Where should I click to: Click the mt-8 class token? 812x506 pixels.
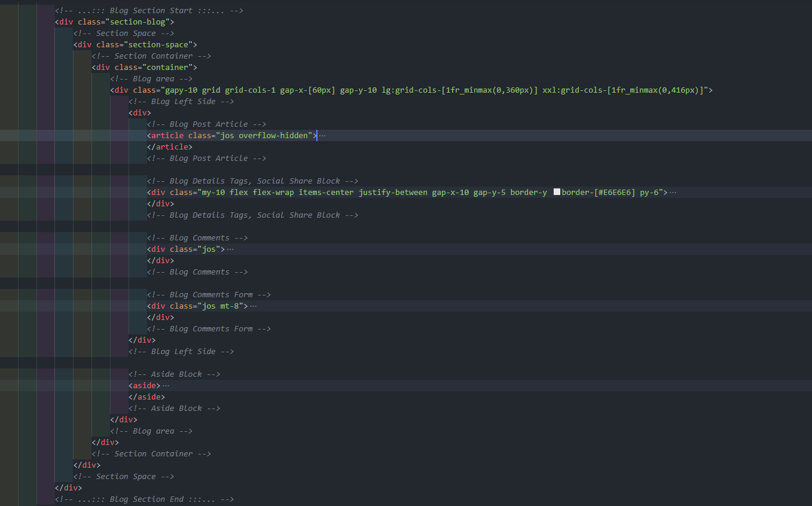[x=230, y=306]
